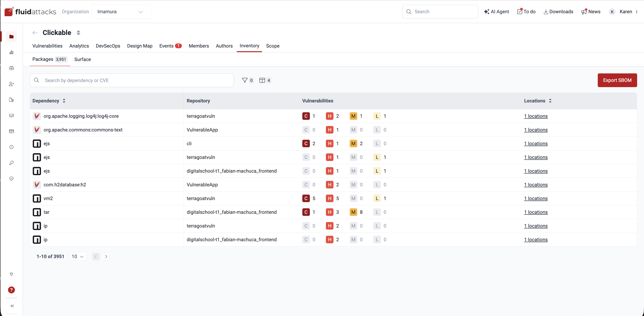The image size is (644, 316).
Task: Open the Imamura organization dropdown
Action: [122, 12]
